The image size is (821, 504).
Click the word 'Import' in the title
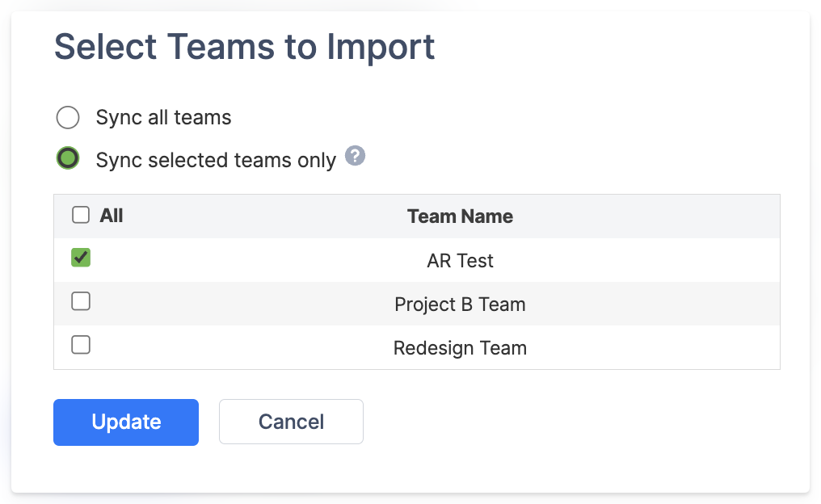[x=381, y=47]
